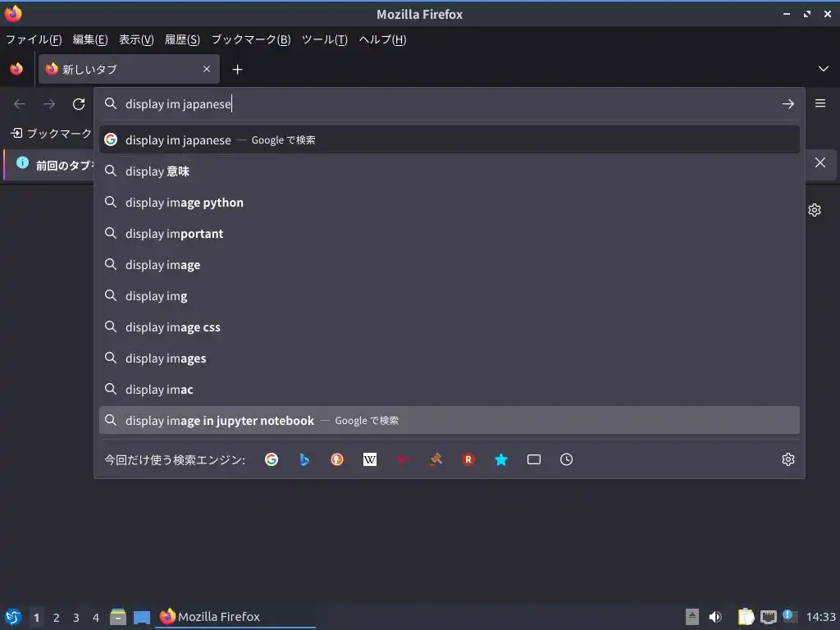This screenshot has height=630, width=840.
Task: Search history using the clock icon
Action: 566,459
